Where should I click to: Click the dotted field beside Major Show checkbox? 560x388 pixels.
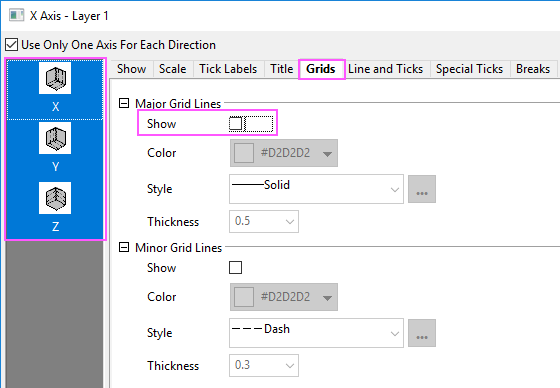pos(259,124)
